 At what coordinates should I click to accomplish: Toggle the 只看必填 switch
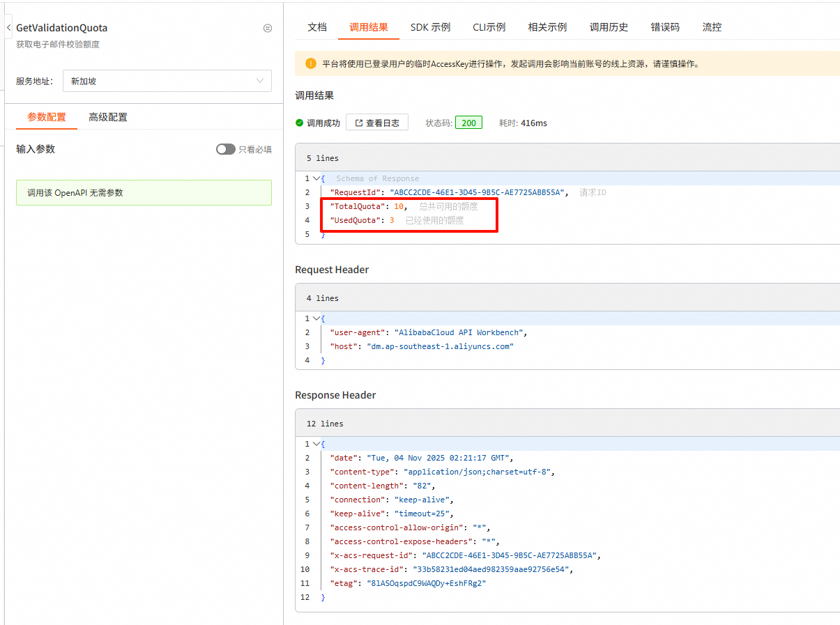point(225,149)
